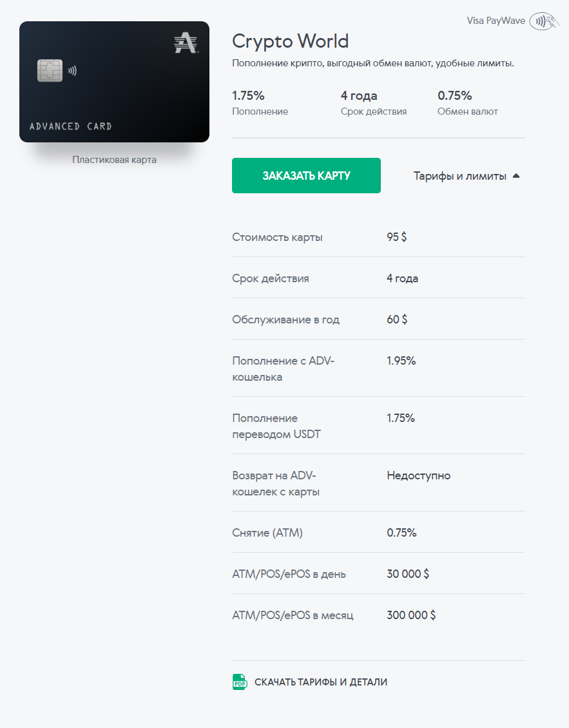
Task: Click the card's chip icon
Action: 50,71
